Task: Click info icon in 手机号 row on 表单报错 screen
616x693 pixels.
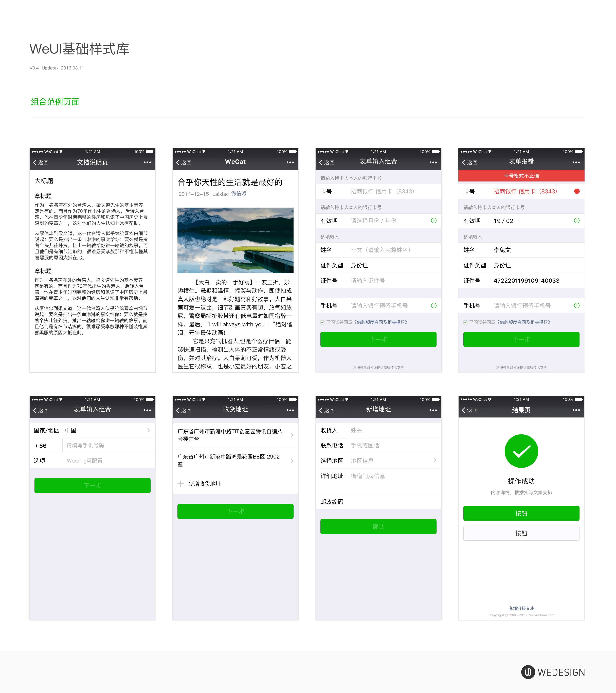Action: [x=577, y=305]
